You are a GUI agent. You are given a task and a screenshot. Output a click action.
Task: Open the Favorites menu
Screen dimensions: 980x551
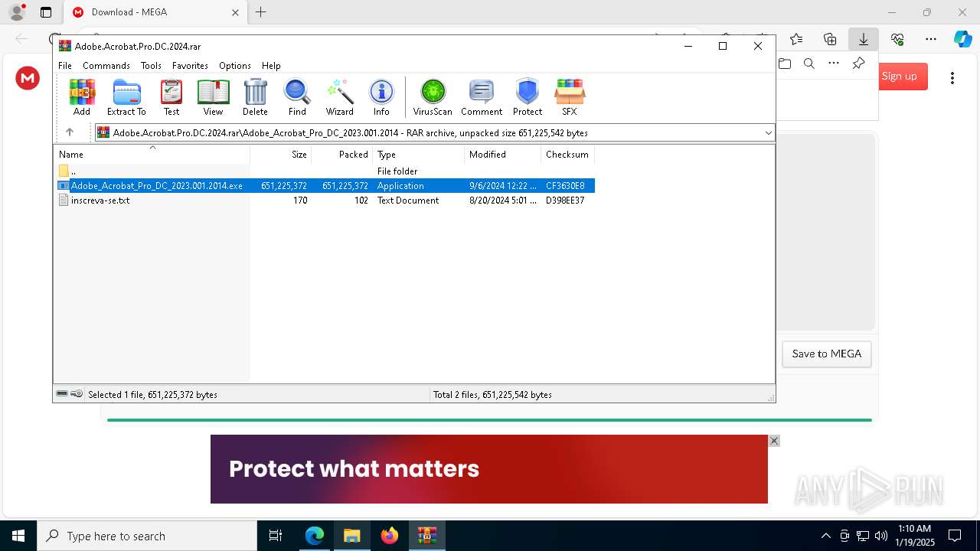click(190, 66)
